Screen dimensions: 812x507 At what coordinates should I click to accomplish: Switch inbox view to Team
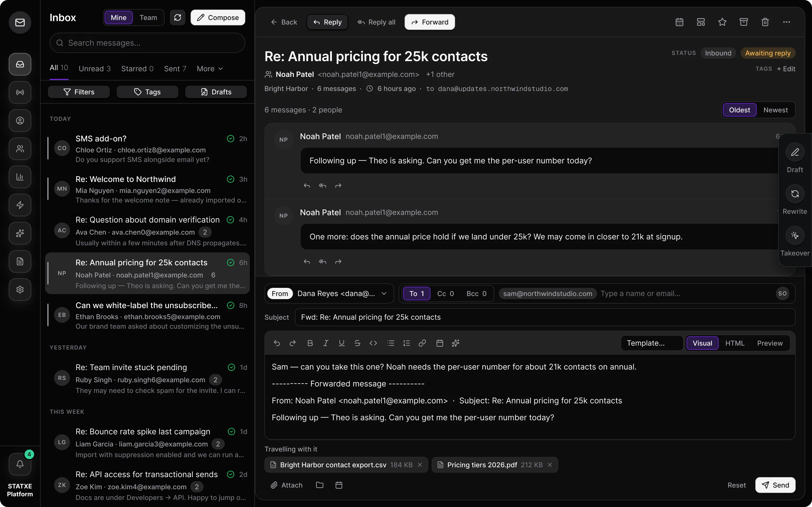click(148, 17)
